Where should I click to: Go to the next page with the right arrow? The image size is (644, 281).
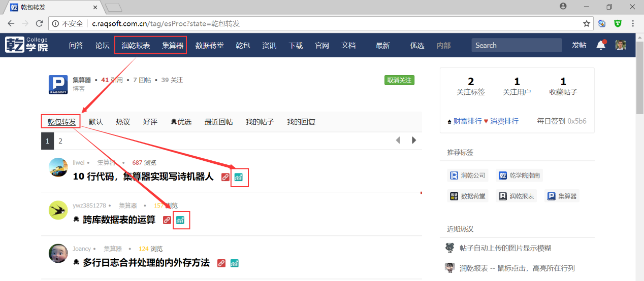[x=414, y=140]
